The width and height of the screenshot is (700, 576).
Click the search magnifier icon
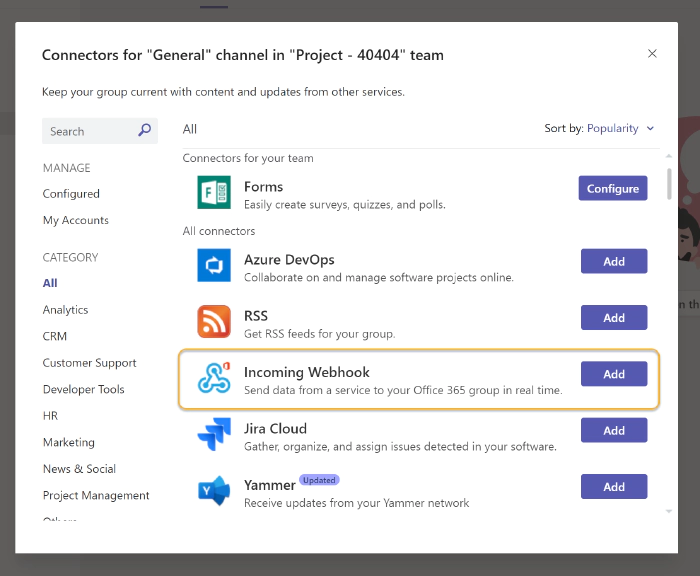coord(145,130)
